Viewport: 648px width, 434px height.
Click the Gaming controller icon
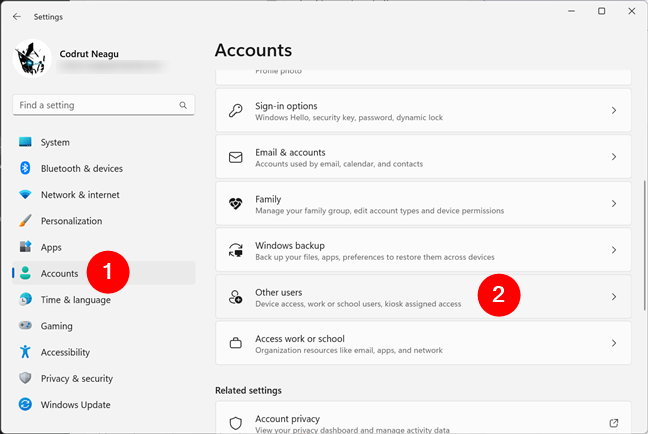point(25,325)
